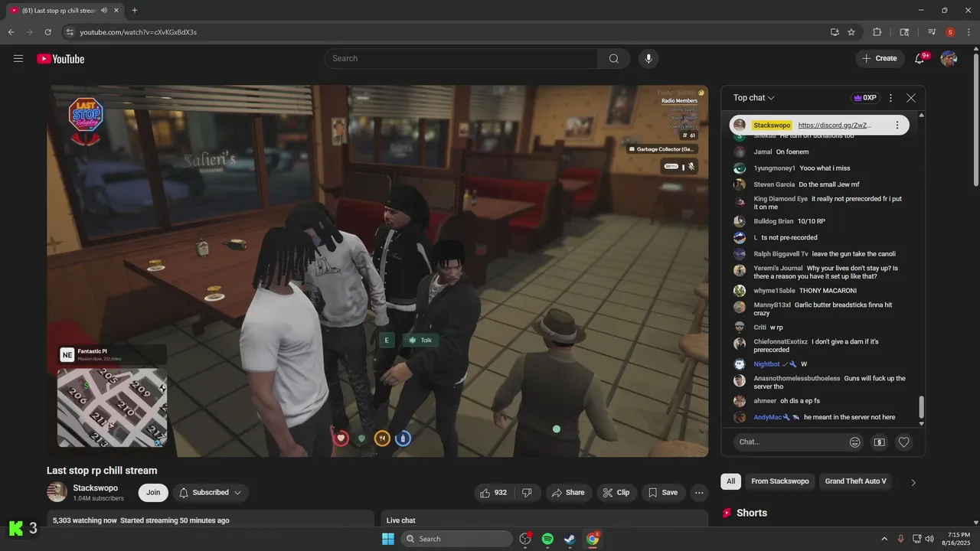
Task: Dislike the video with thumbs down
Action: coord(527,493)
